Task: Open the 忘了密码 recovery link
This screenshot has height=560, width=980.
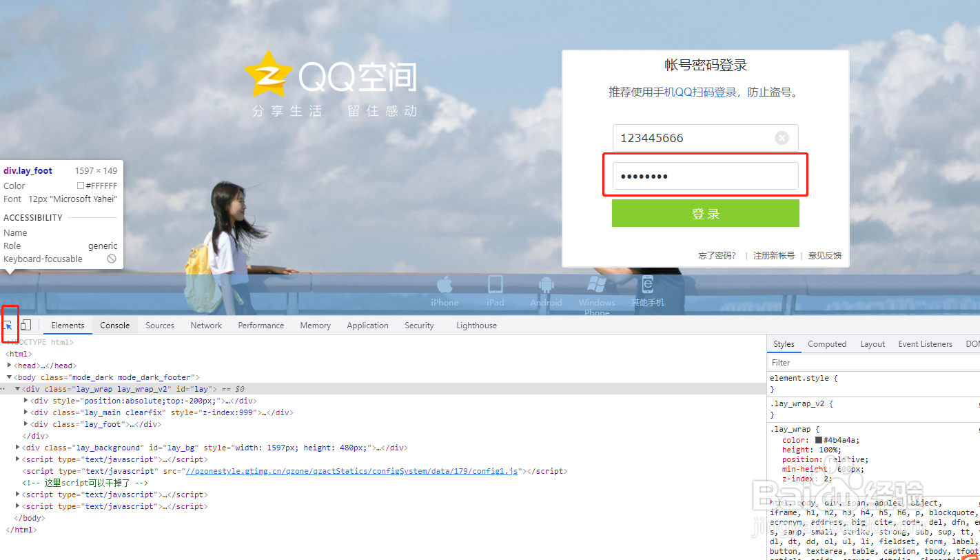Action: [716, 254]
